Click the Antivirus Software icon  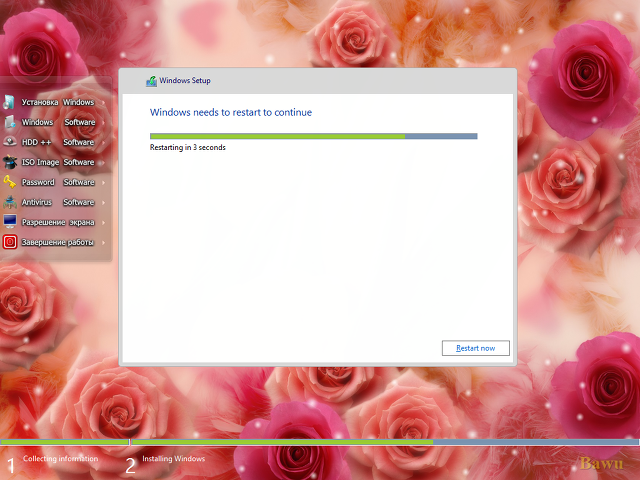(9, 202)
